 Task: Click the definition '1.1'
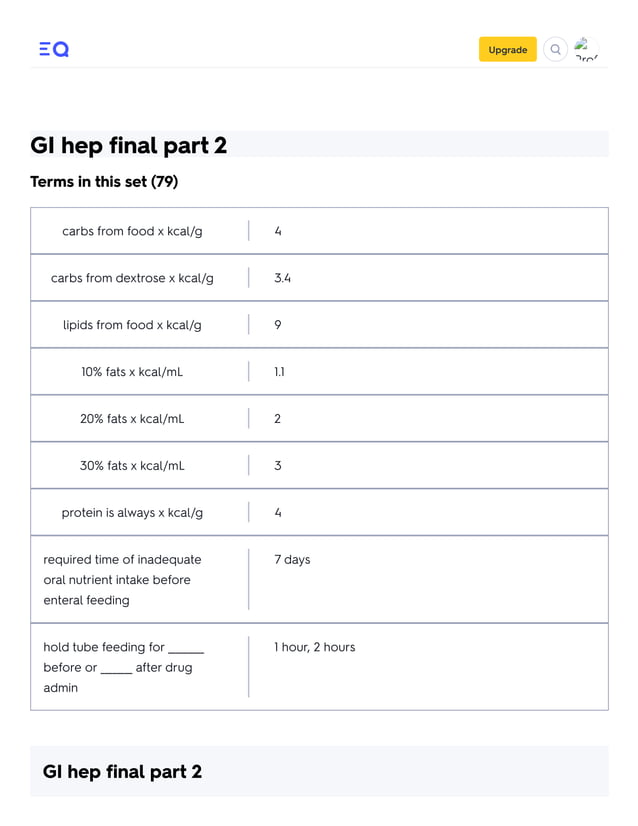point(279,372)
